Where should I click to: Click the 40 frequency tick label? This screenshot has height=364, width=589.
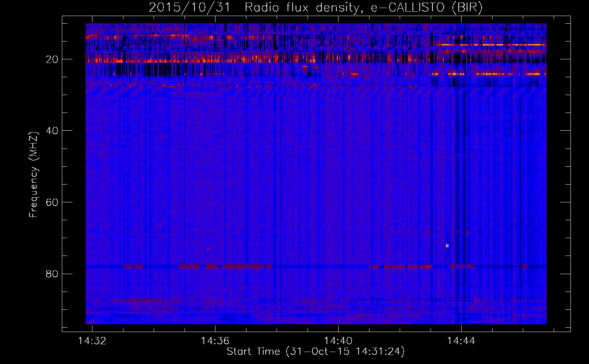click(52, 131)
